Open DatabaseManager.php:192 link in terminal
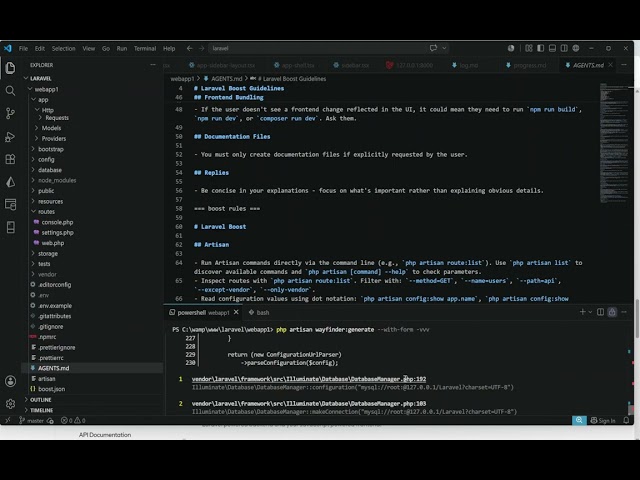Screen dimensions: 640x480 [309, 379]
